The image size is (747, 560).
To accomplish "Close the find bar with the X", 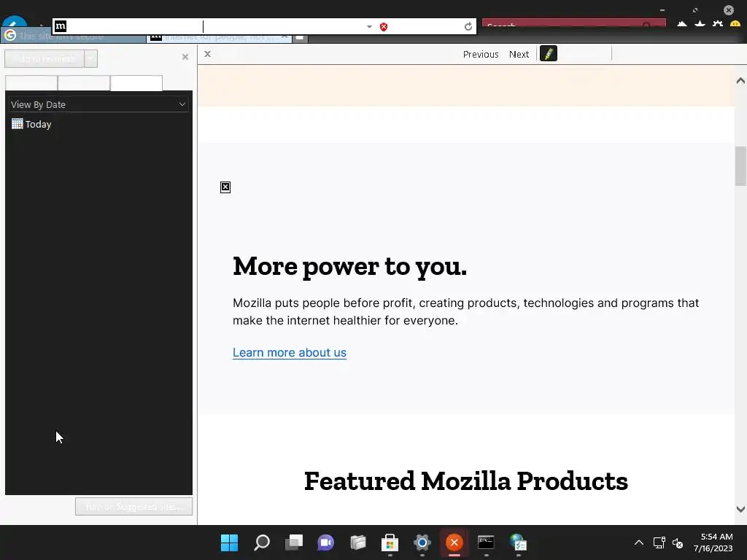I will click(x=208, y=54).
